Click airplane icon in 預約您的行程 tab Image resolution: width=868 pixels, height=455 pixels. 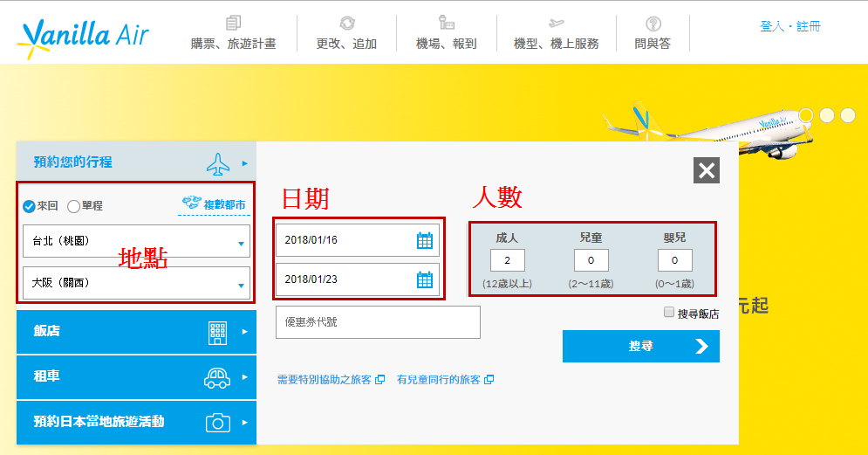218,164
